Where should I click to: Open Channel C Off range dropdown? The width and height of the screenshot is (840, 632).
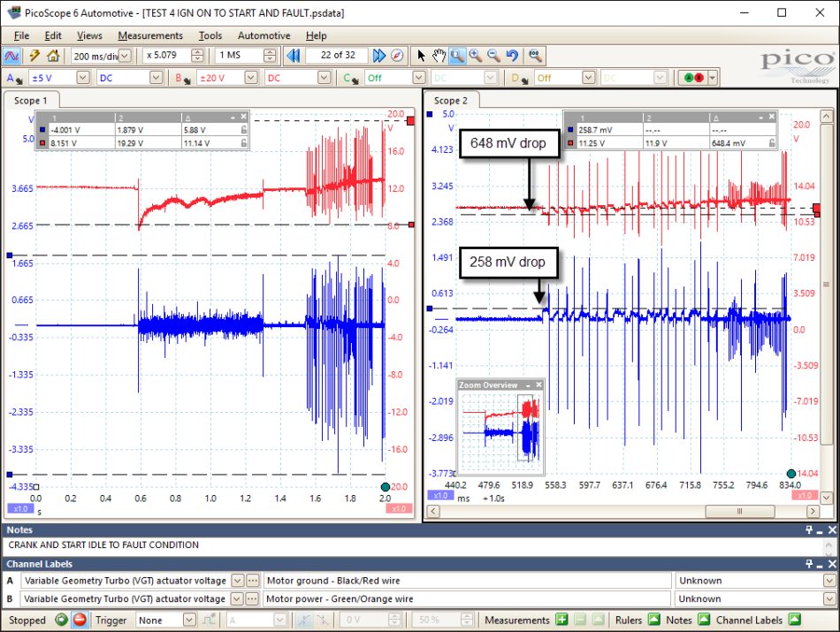point(419,78)
